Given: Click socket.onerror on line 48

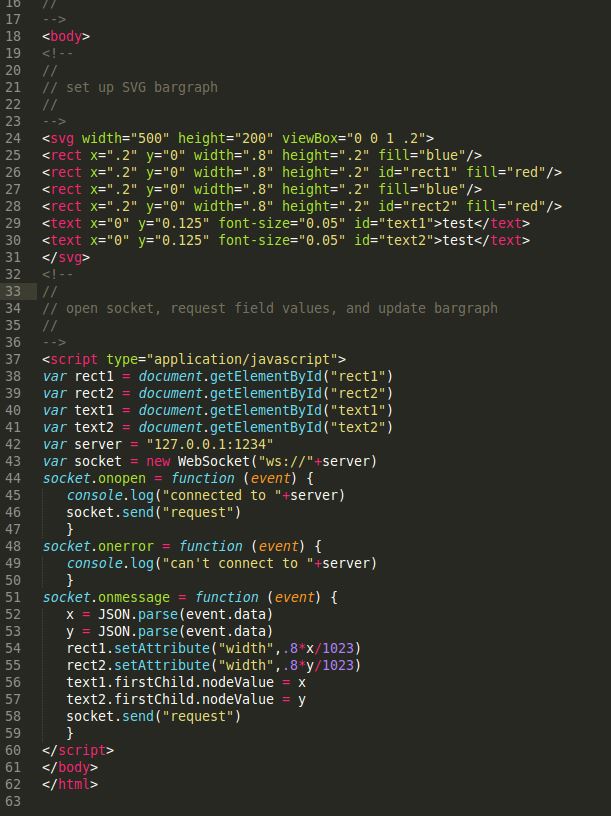Looking at the screenshot, I should 98,546.
